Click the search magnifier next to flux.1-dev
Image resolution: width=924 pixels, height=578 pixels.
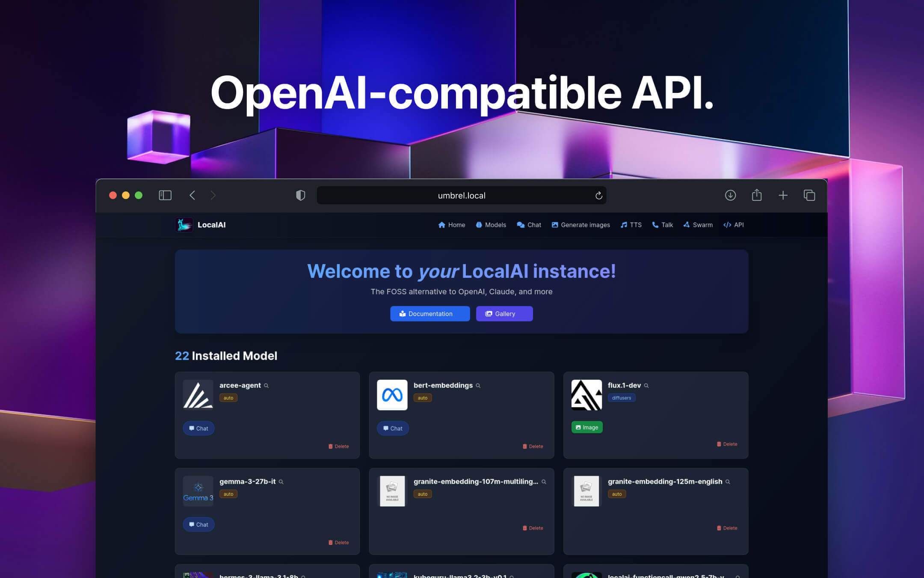646,385
